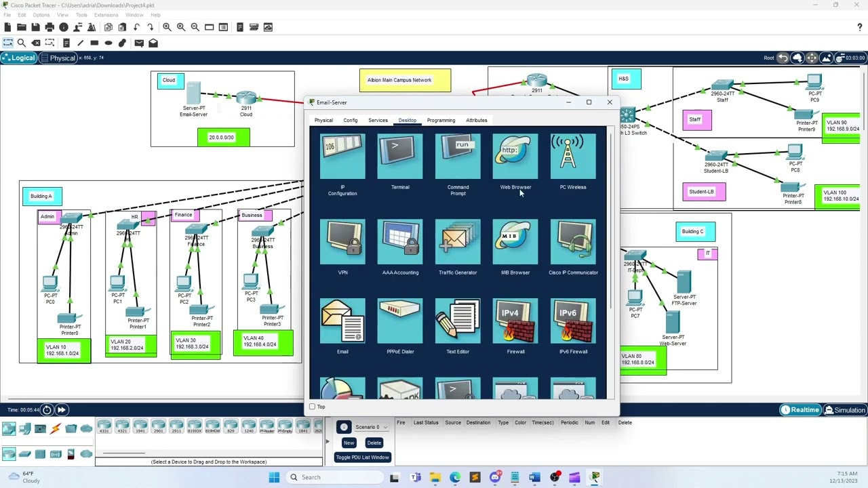Click the Add Simple PDU envelope icon

point(139,43)
